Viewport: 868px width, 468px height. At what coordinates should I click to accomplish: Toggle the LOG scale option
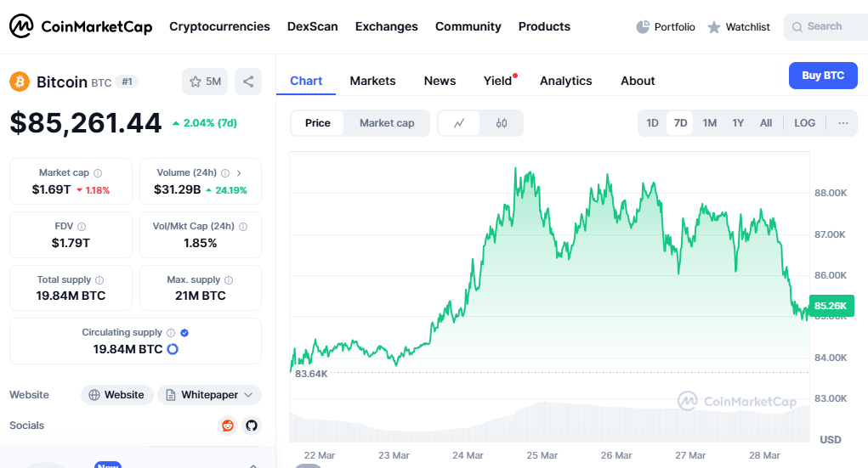(x=804, y=123)
